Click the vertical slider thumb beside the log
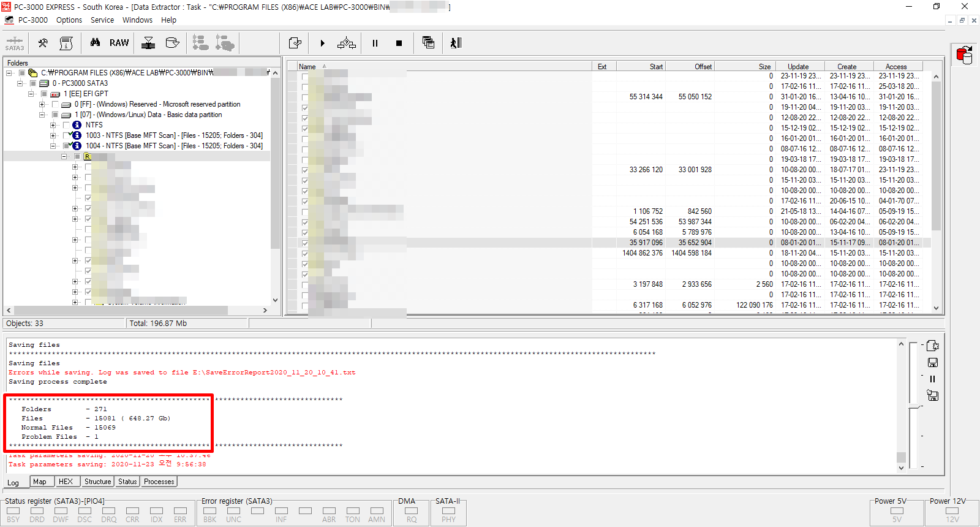The image size is (980, 527). tap(914, 407)
